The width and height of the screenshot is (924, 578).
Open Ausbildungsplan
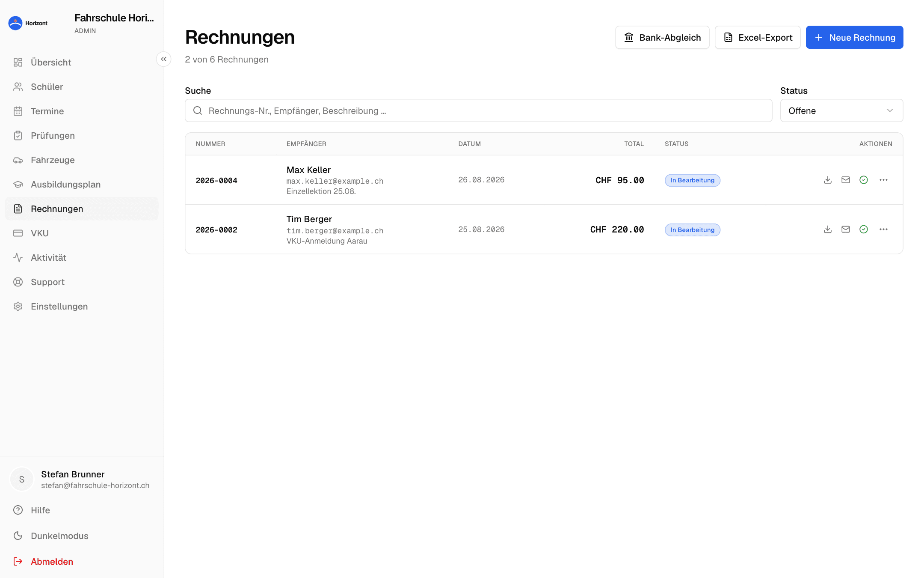(x=82, y=185)
